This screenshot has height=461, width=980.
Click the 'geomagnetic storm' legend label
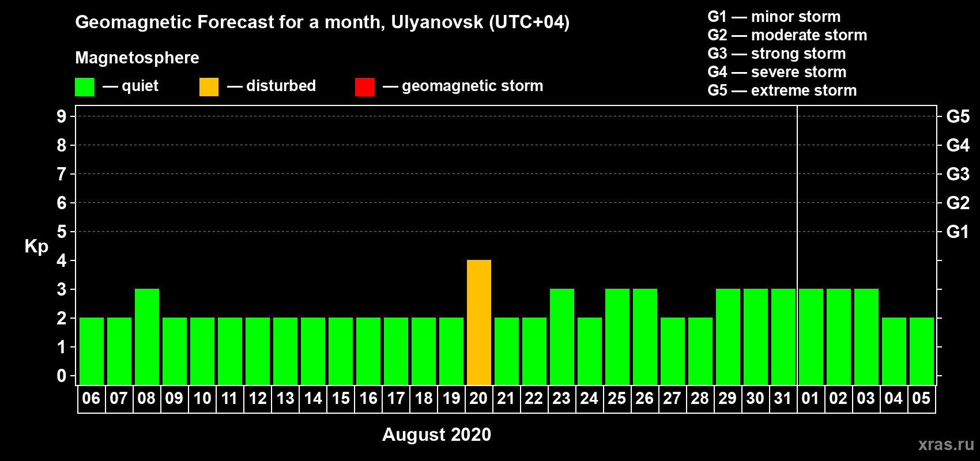point(472,86)
